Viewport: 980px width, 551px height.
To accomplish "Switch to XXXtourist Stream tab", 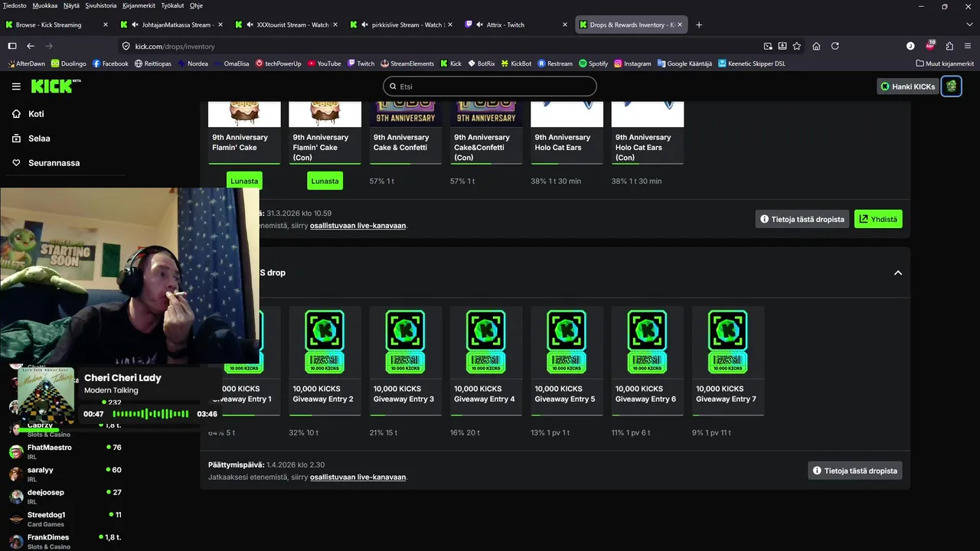I will [287, 24].
